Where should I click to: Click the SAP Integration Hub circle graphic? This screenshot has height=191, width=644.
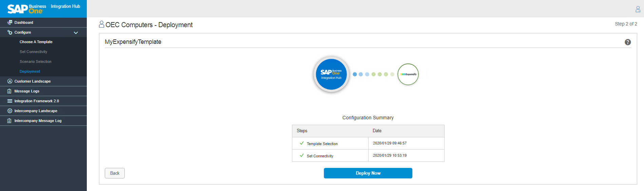point(331,74)
